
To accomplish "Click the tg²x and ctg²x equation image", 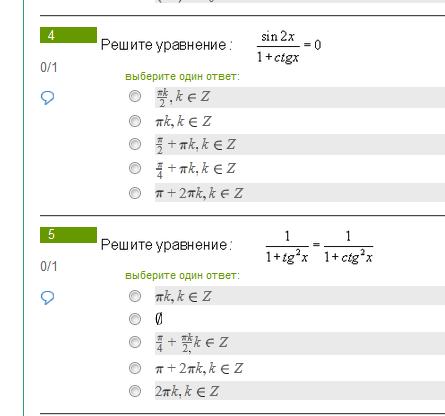I will [x=319, y=246].
